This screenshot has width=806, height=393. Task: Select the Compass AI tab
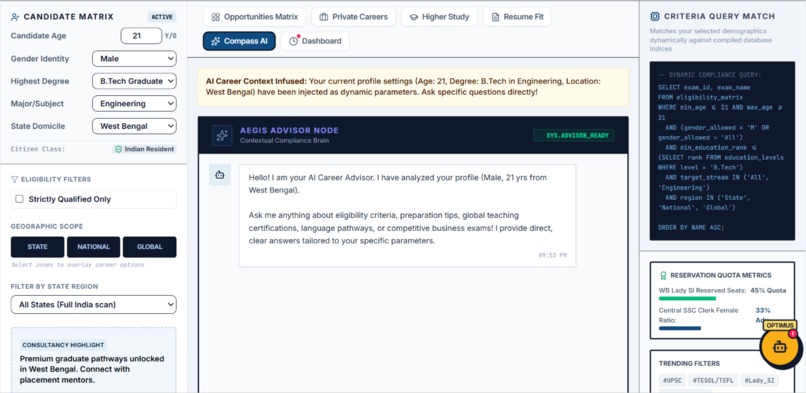click(x=239, y=41)
